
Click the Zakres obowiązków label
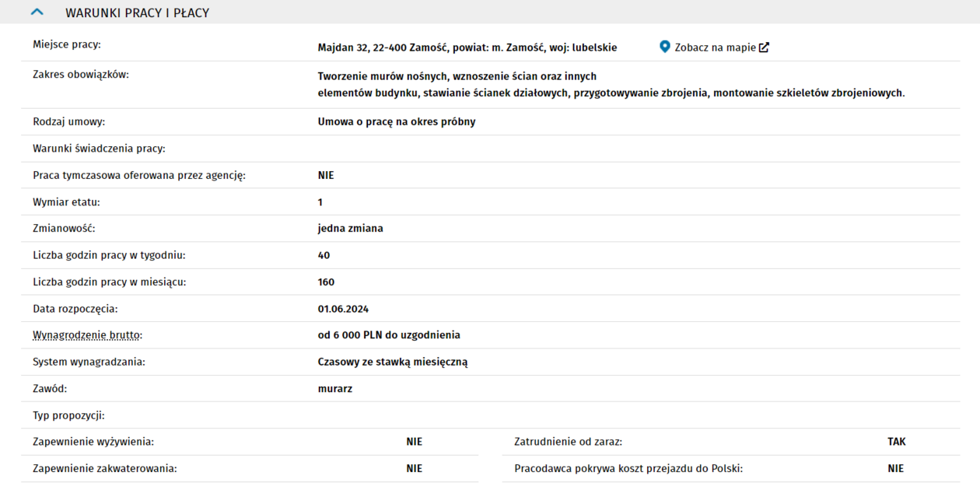[81, 75]
